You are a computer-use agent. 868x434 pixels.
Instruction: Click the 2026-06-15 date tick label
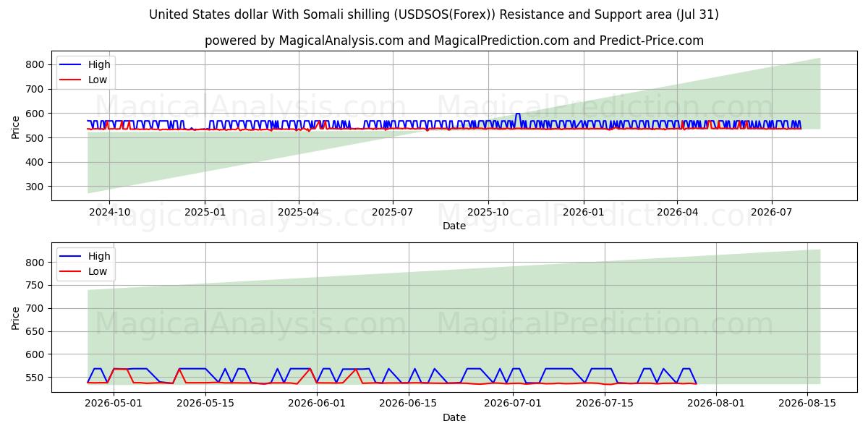coord(409,404)
